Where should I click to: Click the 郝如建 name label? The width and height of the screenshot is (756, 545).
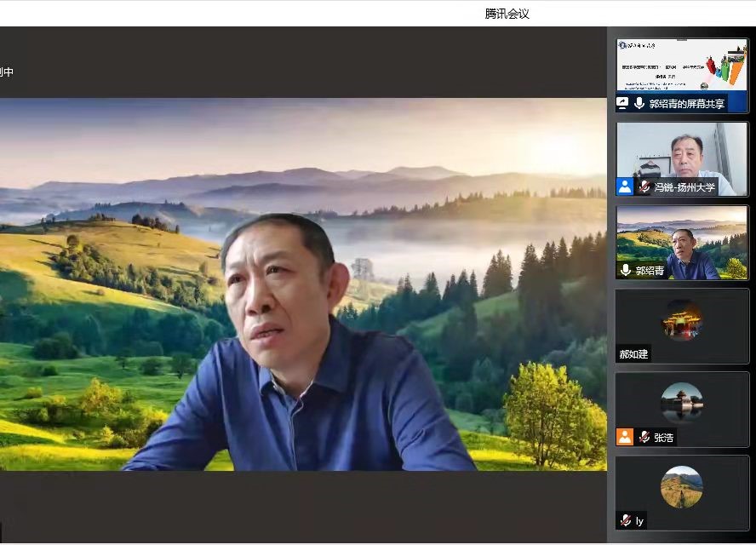point(633,353)
